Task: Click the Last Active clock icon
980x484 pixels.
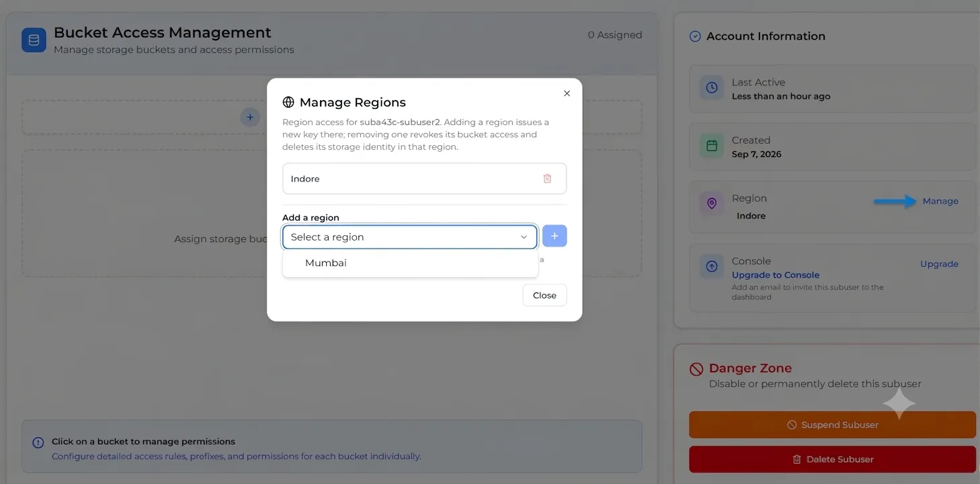Action: (712, 88)
